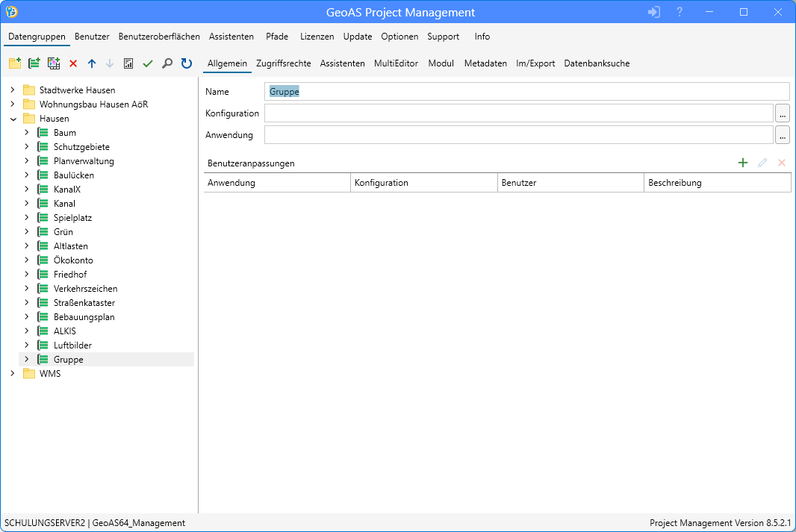The width and height of the screenshot is (796, 532).
Task: Click the add data group icon
Action: tap(34, 64)
